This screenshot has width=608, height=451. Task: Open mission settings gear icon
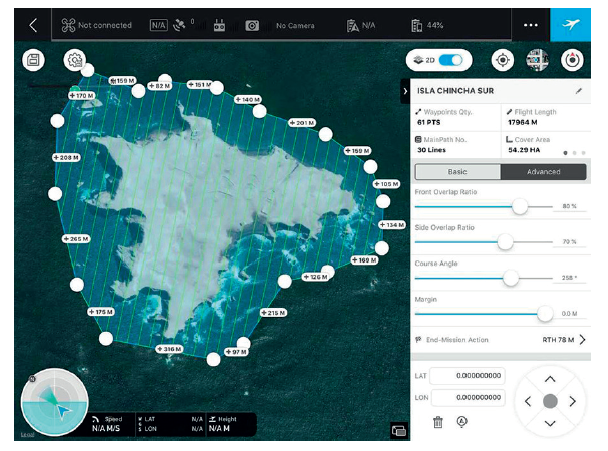[73, 60]
